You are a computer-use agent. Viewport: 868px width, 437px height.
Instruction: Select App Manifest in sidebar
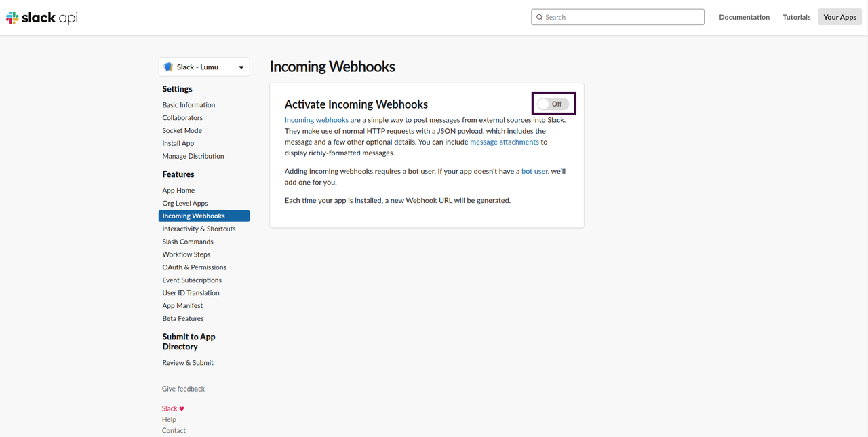coord(182,306)
